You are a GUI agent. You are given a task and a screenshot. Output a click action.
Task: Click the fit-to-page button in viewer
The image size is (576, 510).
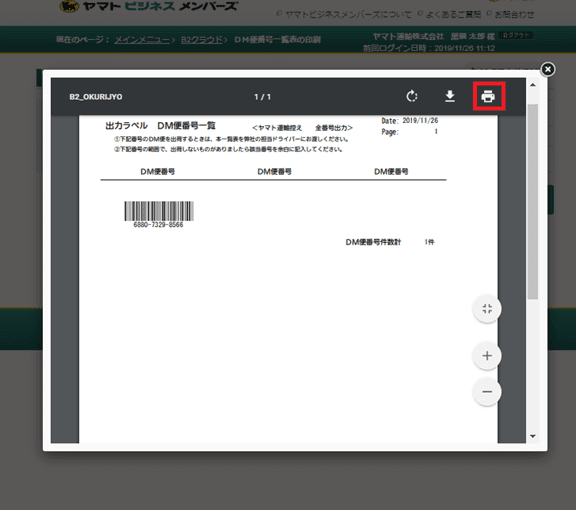487,309
